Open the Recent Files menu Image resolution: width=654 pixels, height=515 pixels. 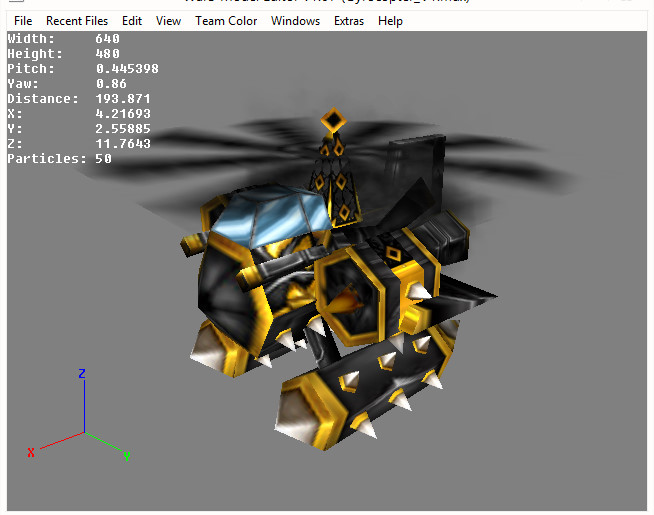point(77,21)
